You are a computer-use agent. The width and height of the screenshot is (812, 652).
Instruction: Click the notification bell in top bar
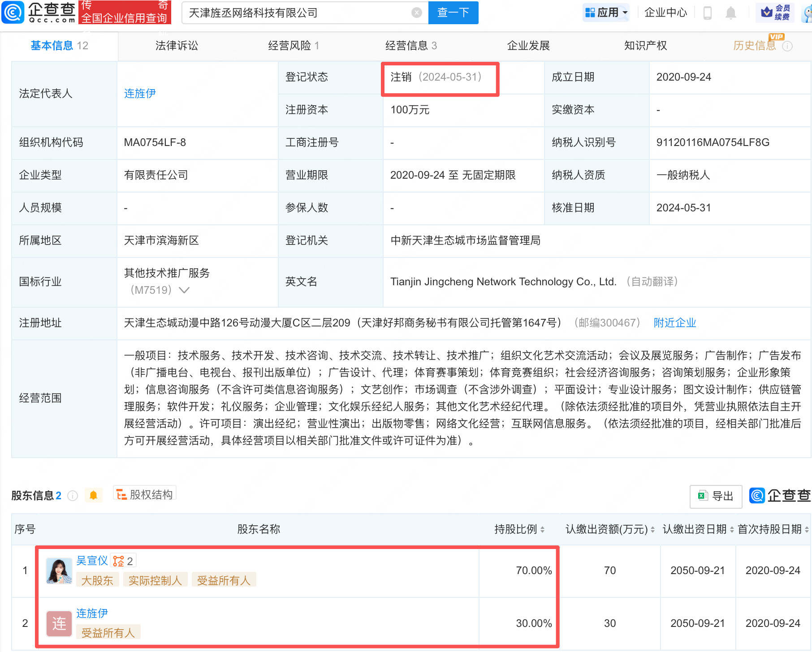(x=730, y=13)
